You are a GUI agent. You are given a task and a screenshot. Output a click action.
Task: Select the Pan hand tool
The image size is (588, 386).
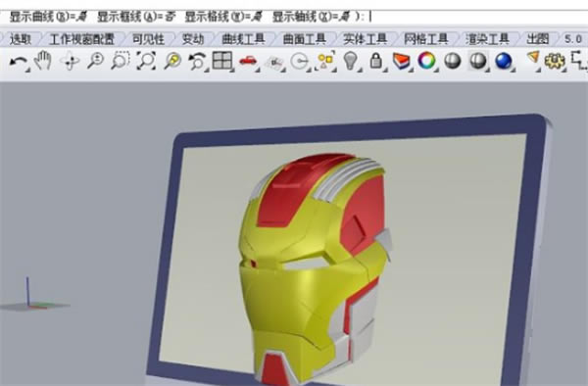[x=43, y=61]
